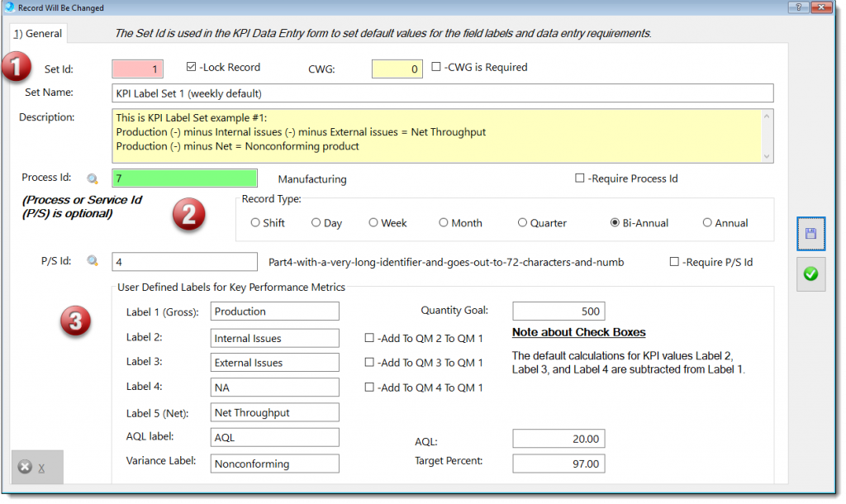Click the Label 3 External Issues field
Screen dimensions: 846x504
pyautogui.click(x=274, y=363)
